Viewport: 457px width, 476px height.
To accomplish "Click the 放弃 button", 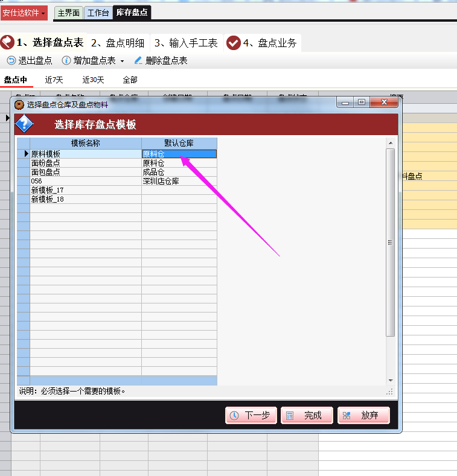I will [363, 415].
